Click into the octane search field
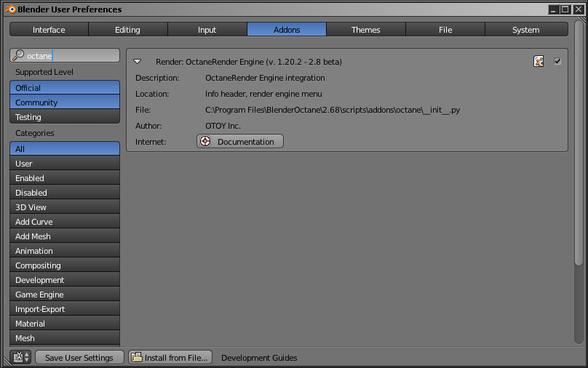 [65, 55]
